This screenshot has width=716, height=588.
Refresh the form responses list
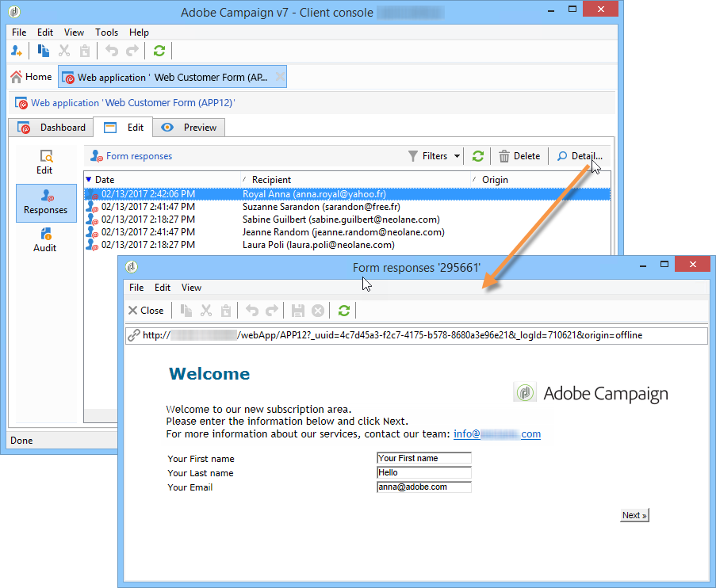pyautogui.click(x=477, y=156)
